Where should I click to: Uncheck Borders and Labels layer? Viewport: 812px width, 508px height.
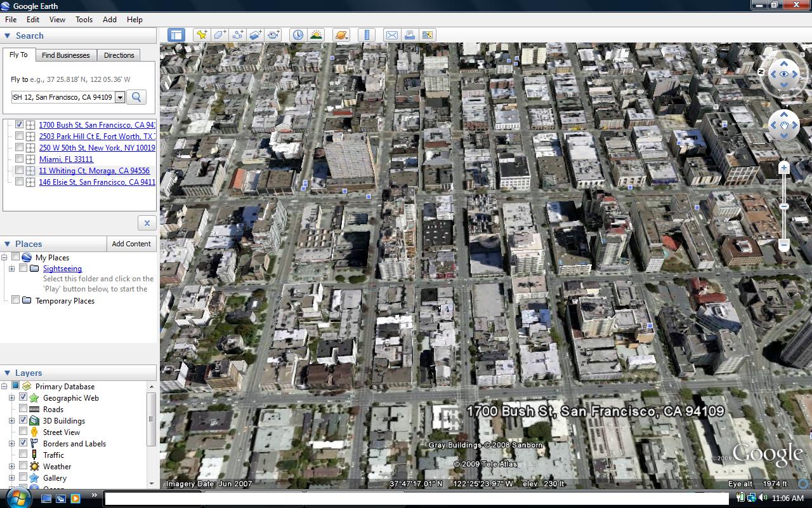click(x=23, y=443)
